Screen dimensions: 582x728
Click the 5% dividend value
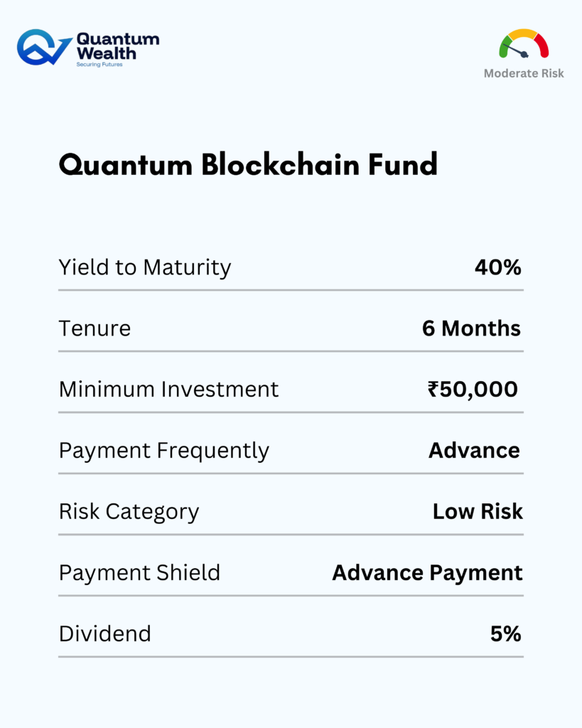(x=505, y=634)
